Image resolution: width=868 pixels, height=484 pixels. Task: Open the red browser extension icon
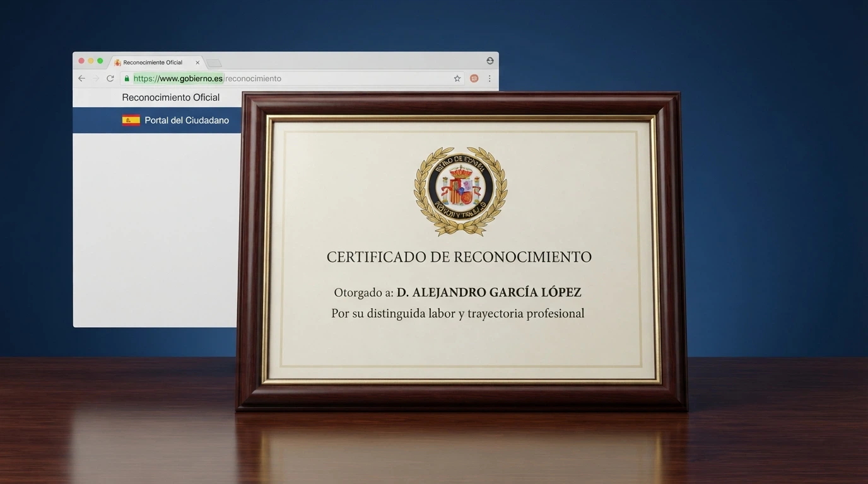(474, 79)
